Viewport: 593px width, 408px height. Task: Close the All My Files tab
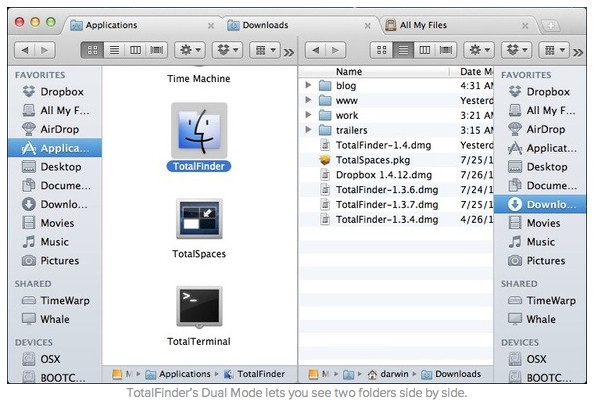pyautogui.click(x=525, y=26)
